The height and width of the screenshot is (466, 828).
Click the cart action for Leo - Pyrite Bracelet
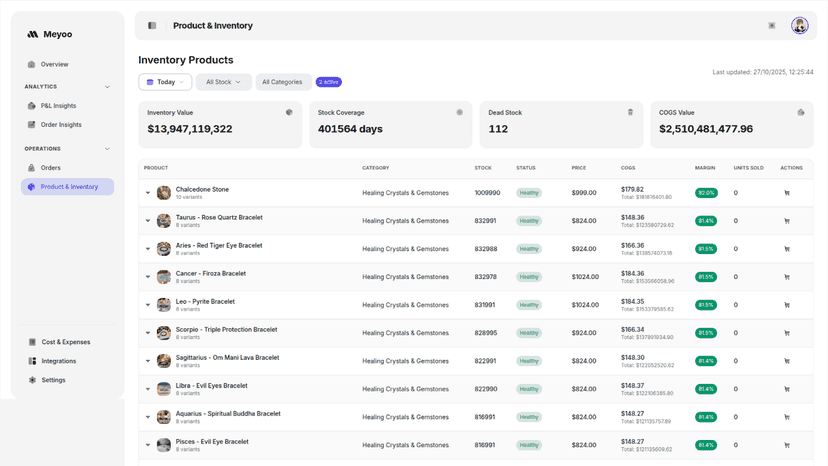point(787,305)
